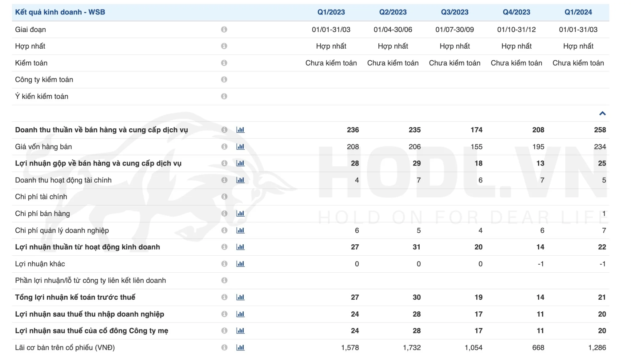Viewport: 631px width, 364px height.
Task: Open chart for Chi phí bán hàng
Action: pos(240,214)
